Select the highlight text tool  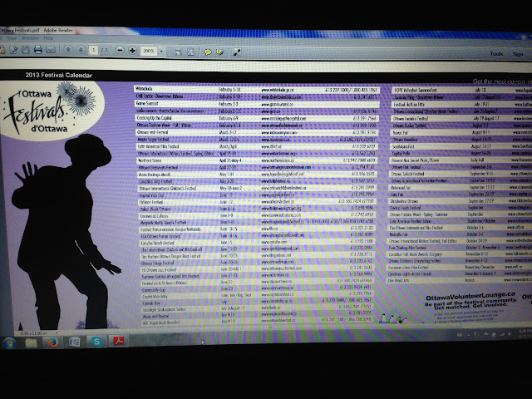point(219,52)
